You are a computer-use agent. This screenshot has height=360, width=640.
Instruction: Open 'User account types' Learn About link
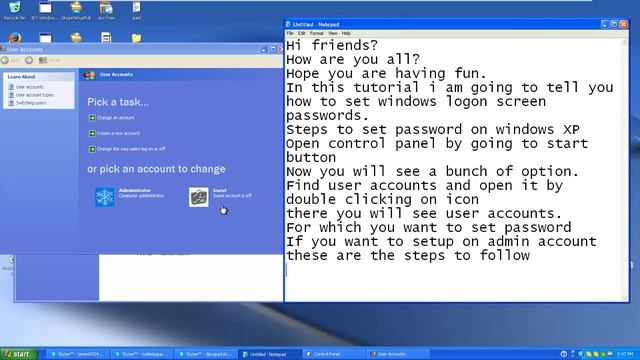coord(35,95)
